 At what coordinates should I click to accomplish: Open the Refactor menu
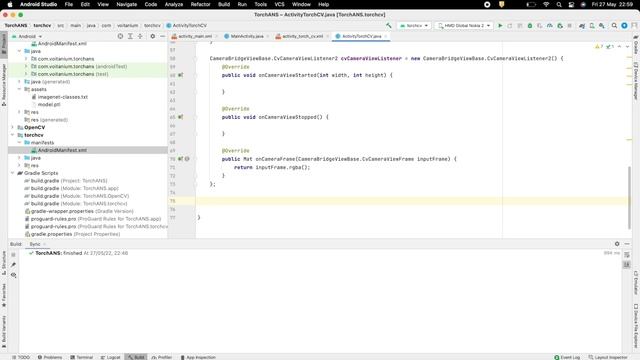pos(200,4)
